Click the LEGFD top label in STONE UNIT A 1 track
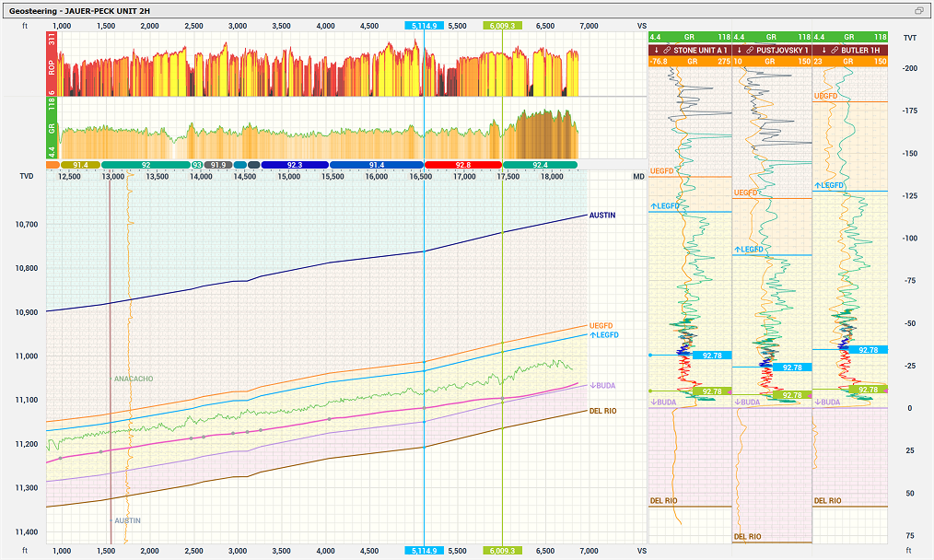Screen dimensions: 934x560 [665, 206]
